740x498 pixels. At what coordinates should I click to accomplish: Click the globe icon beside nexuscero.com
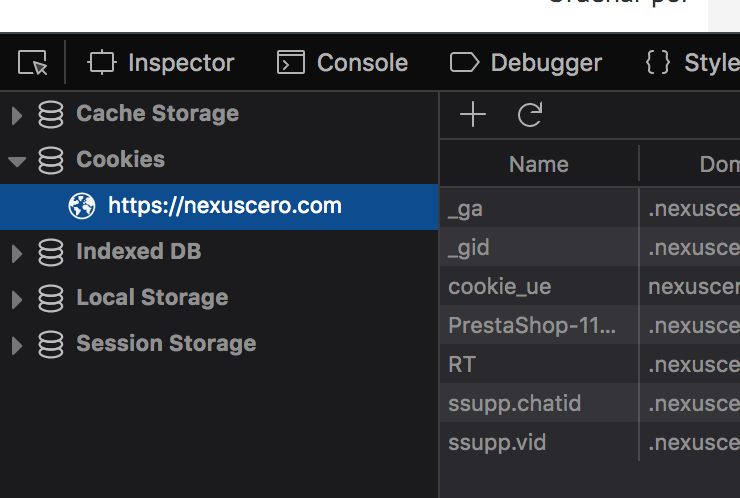click(82, 206)
